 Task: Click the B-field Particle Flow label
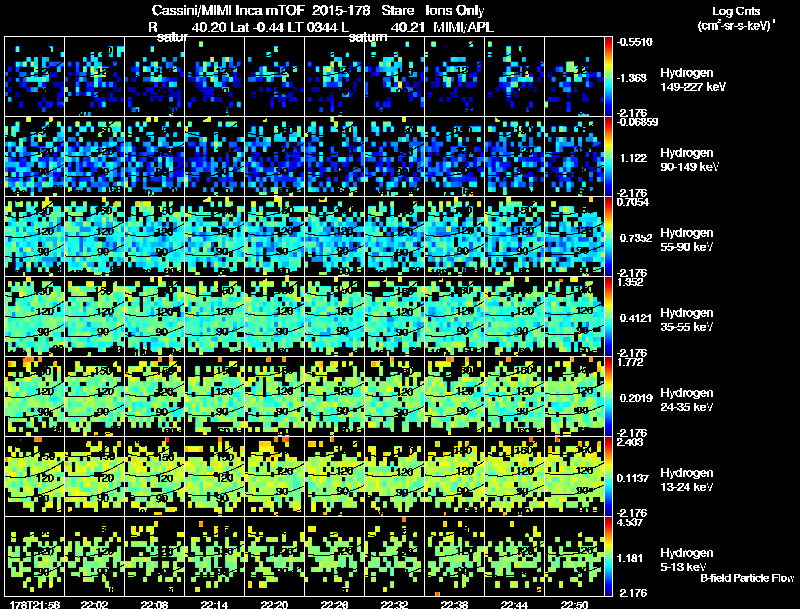[747, 578]
